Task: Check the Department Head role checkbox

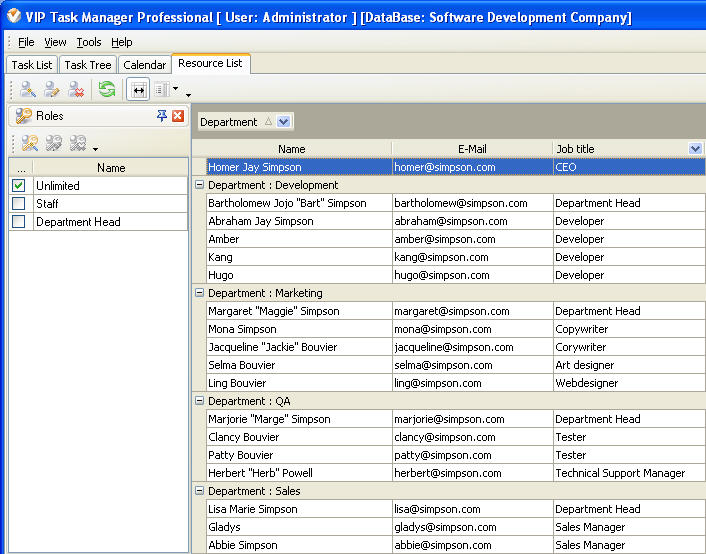Action: click(x=19, y=221)
